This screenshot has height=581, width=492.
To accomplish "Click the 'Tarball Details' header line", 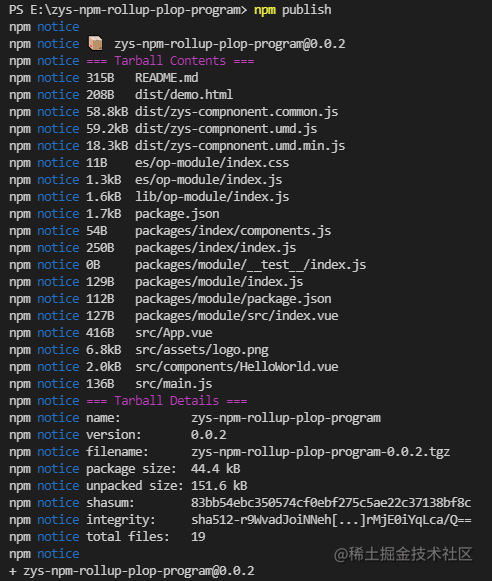I will coord(167,401).
